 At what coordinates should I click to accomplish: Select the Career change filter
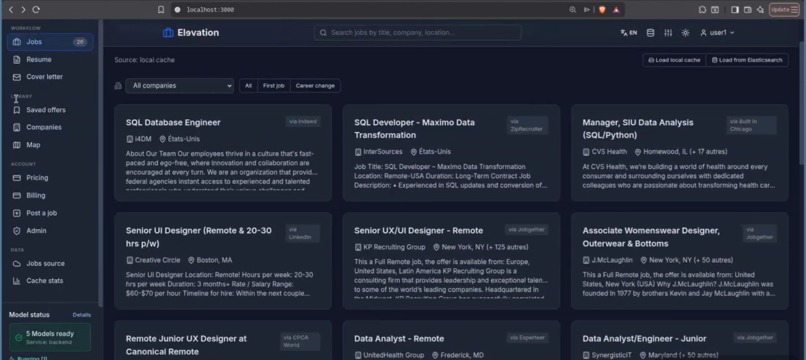point(315,86)
